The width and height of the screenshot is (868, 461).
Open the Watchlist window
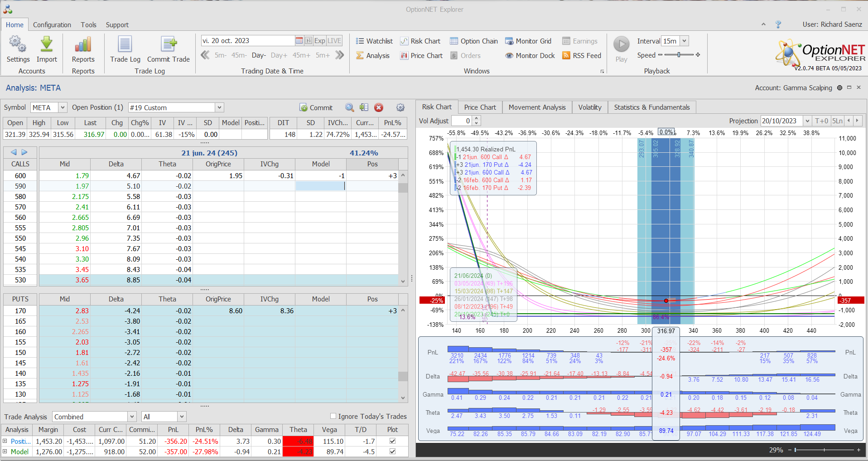point(374,41)
